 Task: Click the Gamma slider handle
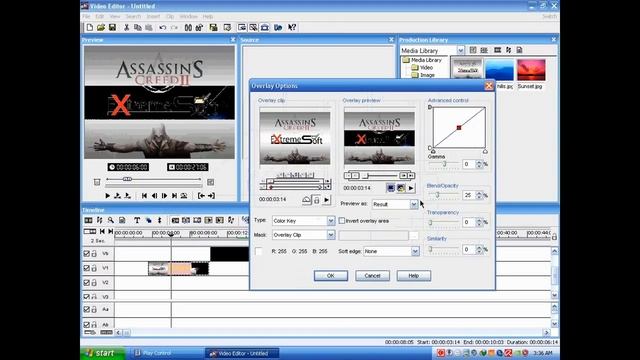pos(444,164)
